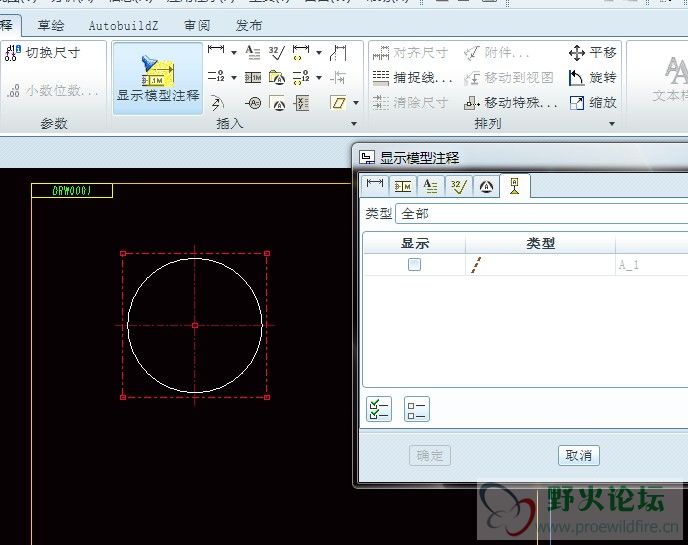Click the ordinate reference dimension icon
The width and height of the screenshot is (688, 545).
click(301, 77)
